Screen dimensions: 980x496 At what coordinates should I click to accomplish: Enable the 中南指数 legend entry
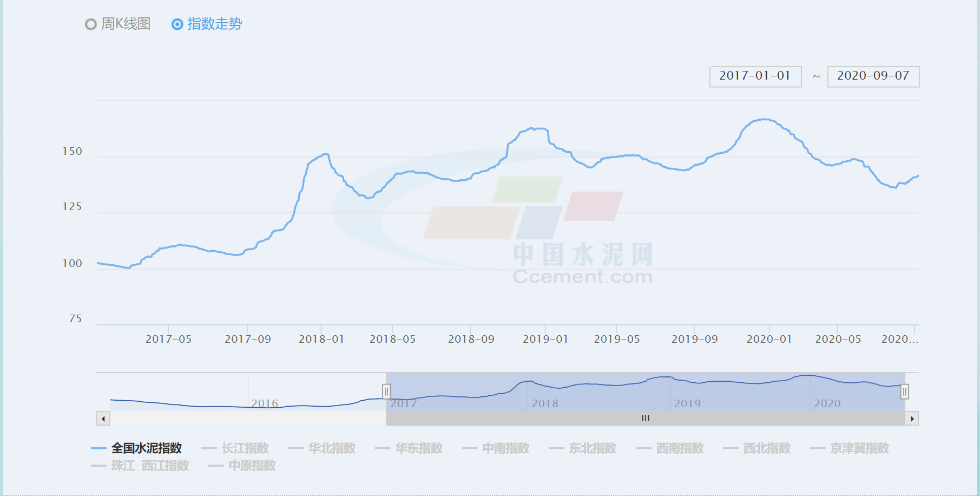505,448
